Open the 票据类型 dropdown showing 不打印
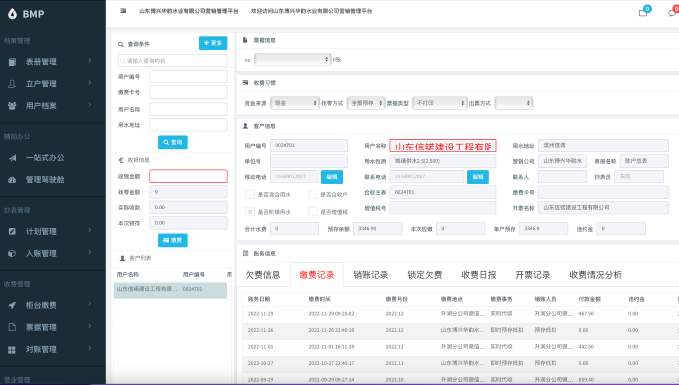 tap(440, 103)
